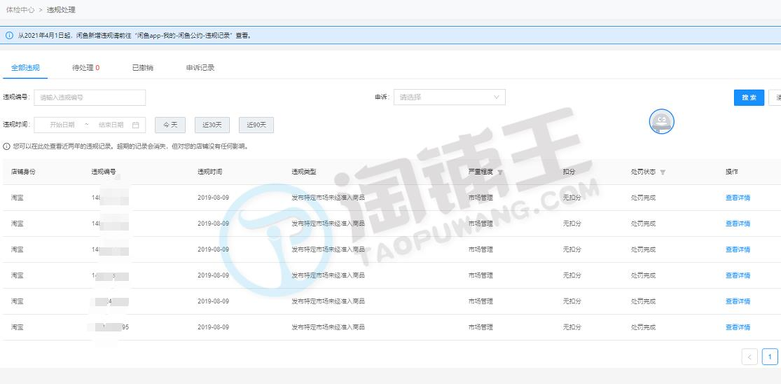Click the 店铺身份 column header
The image size is (781, 384).
(x=23, y=172)
